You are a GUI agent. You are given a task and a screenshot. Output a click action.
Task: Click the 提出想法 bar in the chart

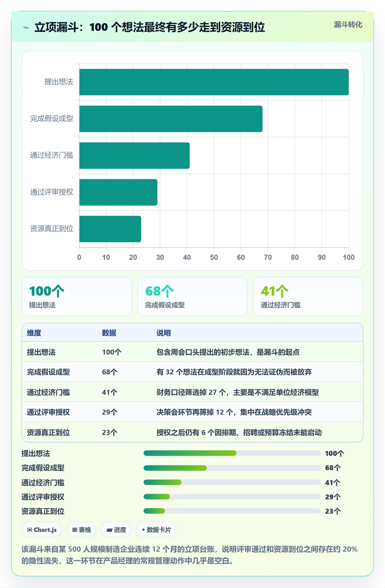214,82
